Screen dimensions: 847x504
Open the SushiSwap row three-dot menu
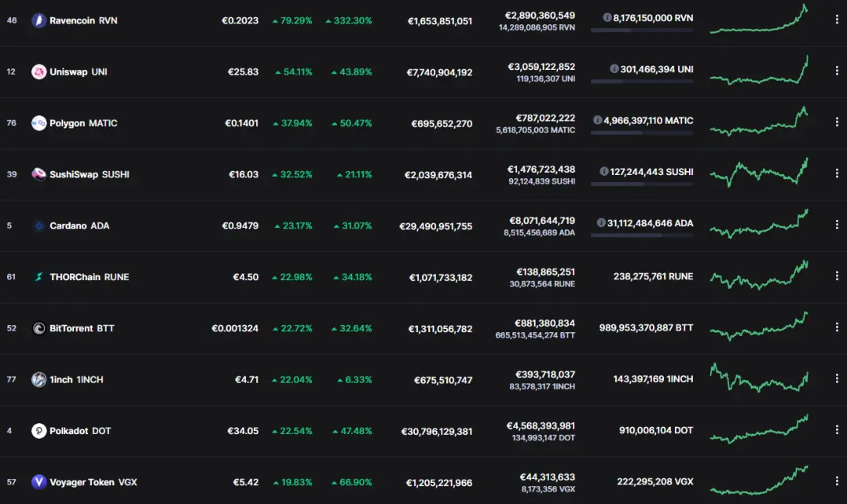tap(837, 173)
